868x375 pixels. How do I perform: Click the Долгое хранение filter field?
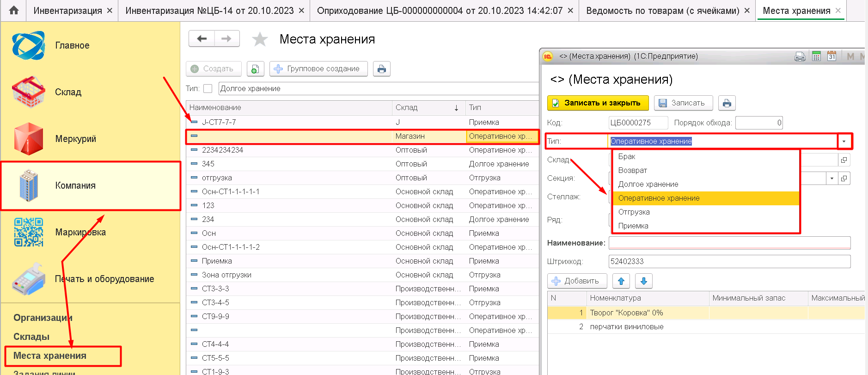(378, 88)
